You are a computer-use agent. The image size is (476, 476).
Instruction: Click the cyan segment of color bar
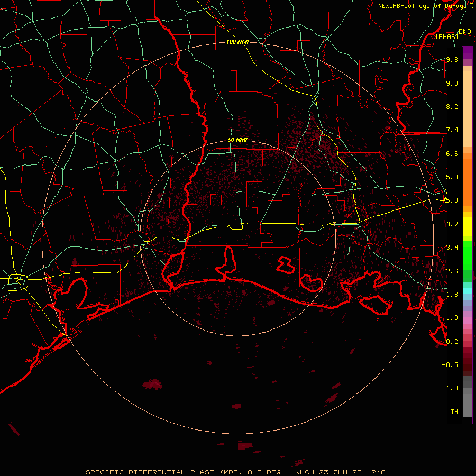pos(467,291)
